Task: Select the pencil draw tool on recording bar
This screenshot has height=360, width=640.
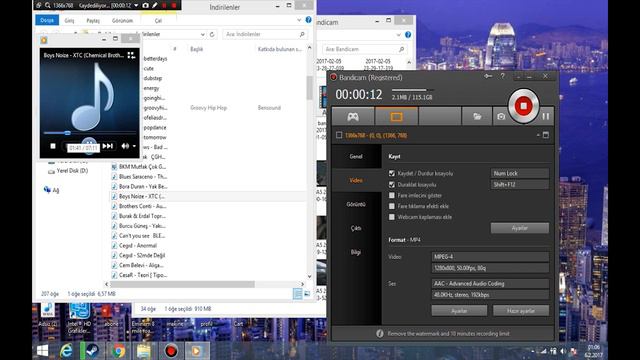Action: pyautogui.click(x=155, y=5)
